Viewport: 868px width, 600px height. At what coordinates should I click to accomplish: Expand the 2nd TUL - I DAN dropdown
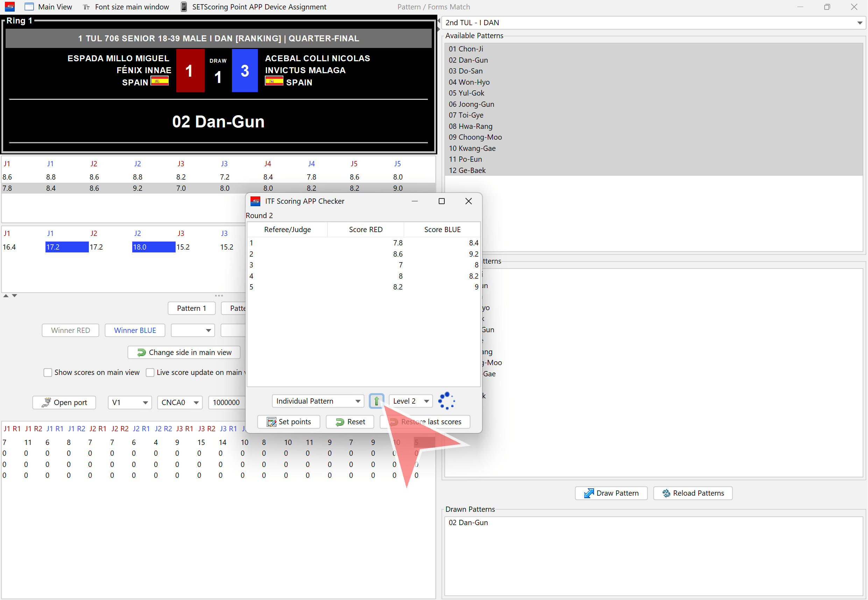pyautogui.click(x=859, y=23)
